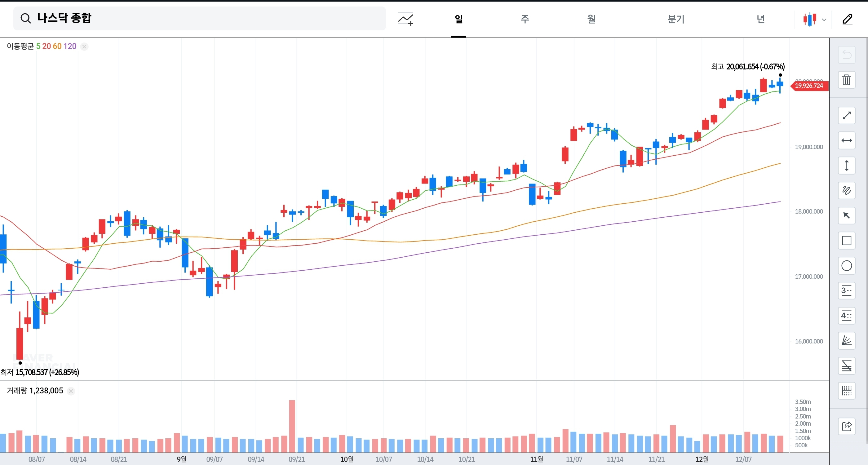Select the horizontal line drawing tool
This screenshot has width=868, height=465.
[x=846, y=140]
